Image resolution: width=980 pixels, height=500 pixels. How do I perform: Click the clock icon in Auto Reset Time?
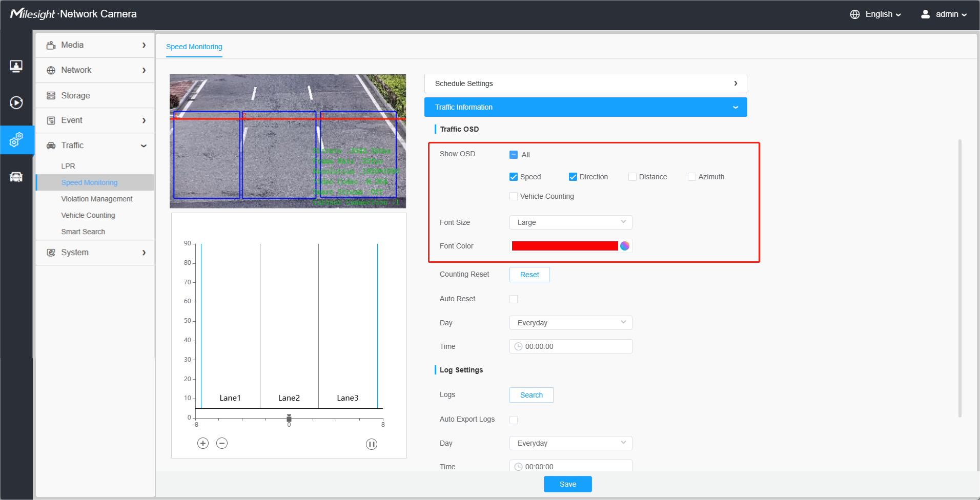[x=518, y=346]
